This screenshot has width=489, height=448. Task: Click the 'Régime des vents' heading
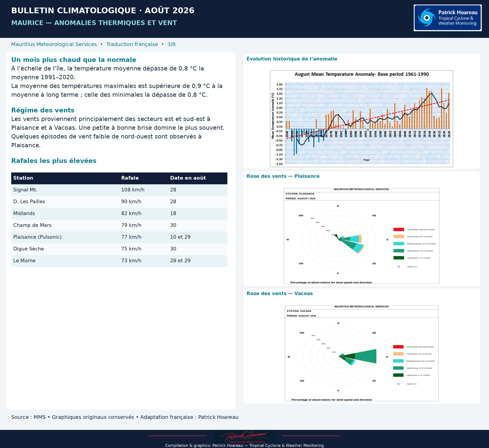(x=43, y=110)
